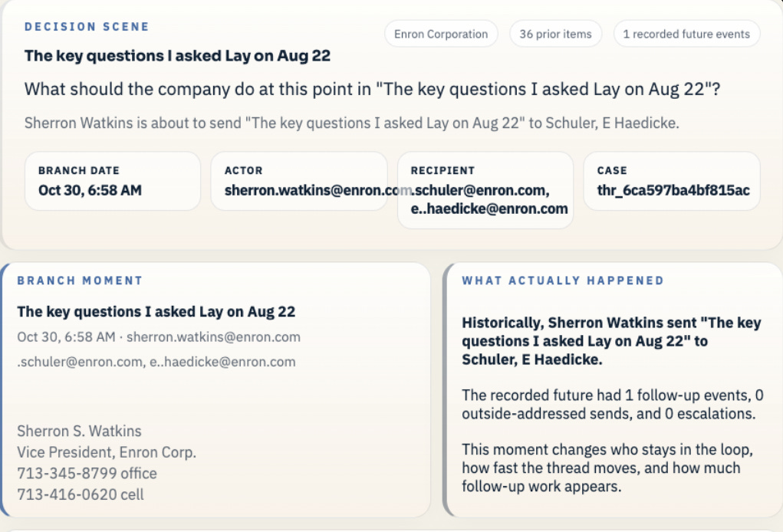Image resolution: width=783 pixels, height=532 pixels.
Task: Click the 'Oct 30, 6:58 AM' branch date value
Action: (x=90, y=190)
